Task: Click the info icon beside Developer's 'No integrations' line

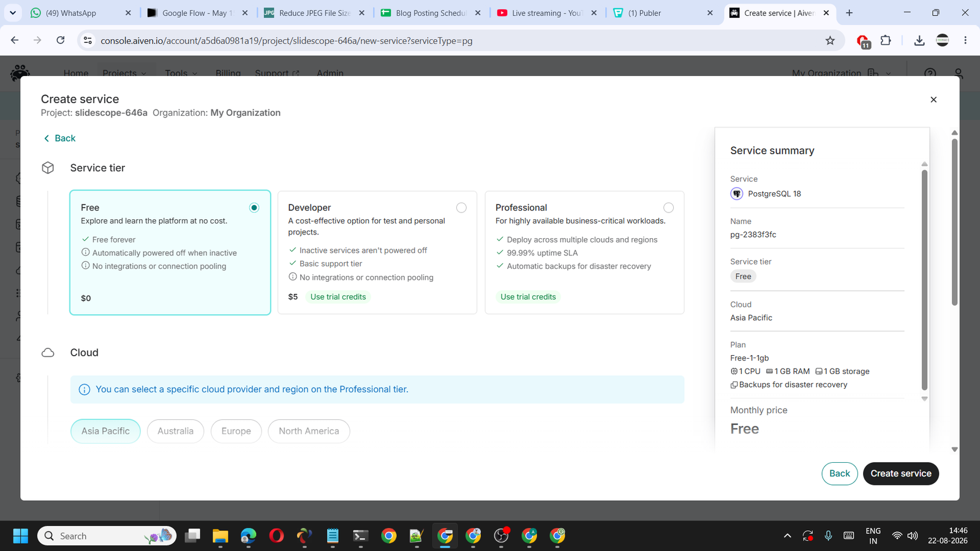Action: (293, 277)
